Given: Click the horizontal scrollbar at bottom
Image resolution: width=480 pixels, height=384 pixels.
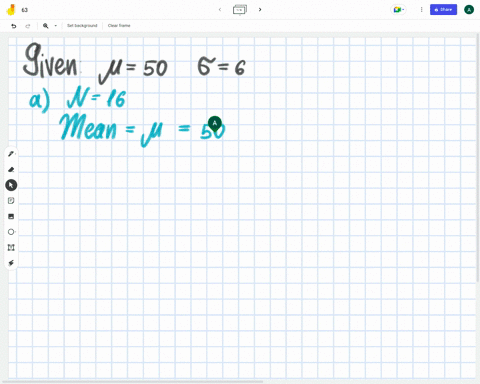Looking at the screenshot, I should tap(133, 381).
